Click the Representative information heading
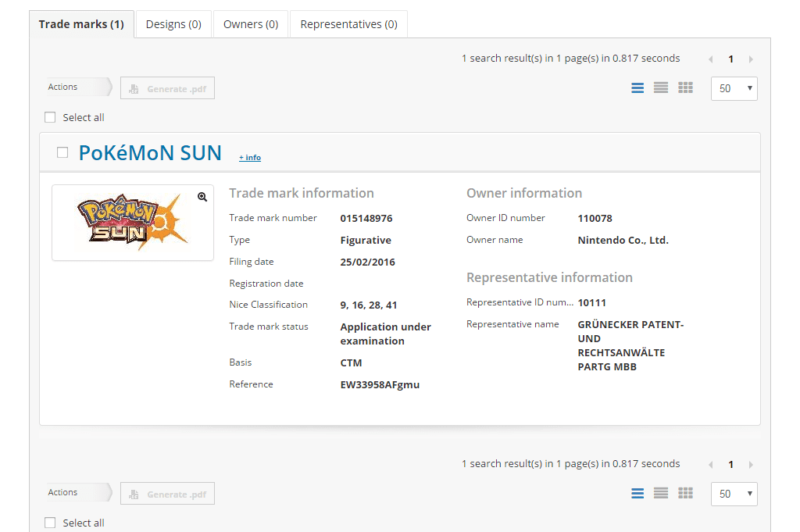 tap(549, 277)
